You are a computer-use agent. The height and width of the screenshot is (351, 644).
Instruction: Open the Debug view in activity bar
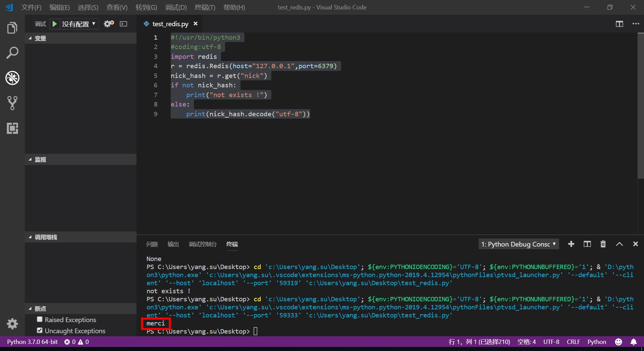12,78
